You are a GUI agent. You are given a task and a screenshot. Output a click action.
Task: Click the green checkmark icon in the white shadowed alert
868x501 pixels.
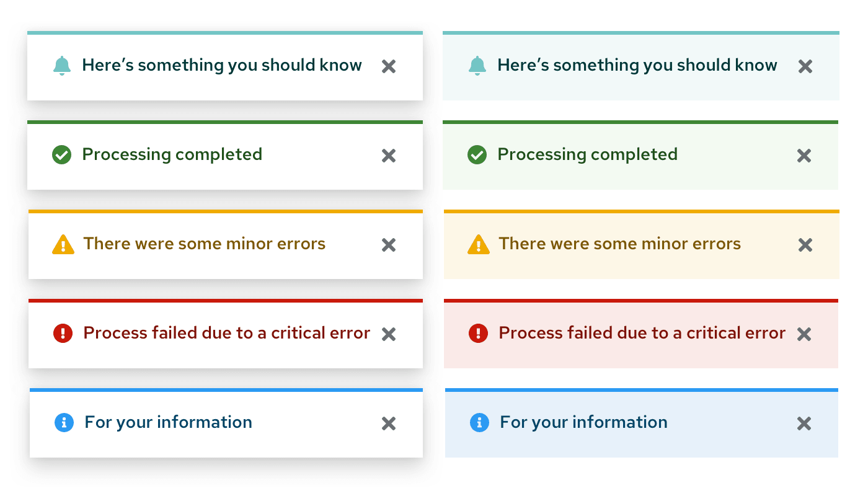(x=61, y=155)
